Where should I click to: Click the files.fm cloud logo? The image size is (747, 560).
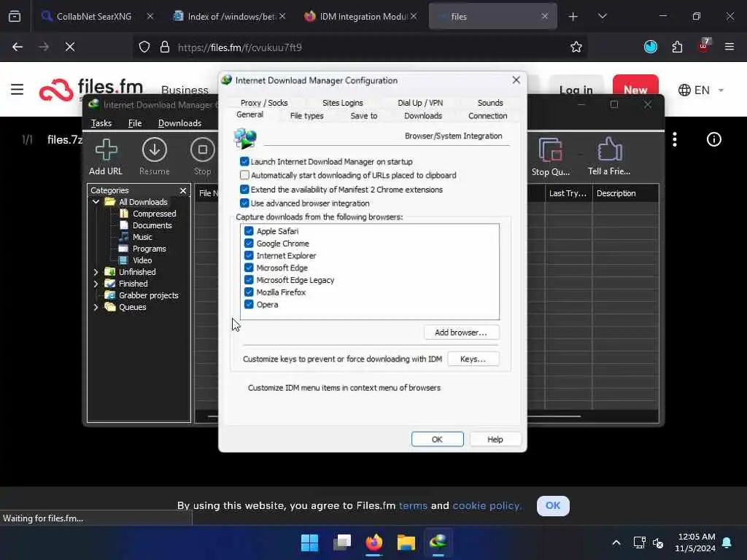pos(56,90)
